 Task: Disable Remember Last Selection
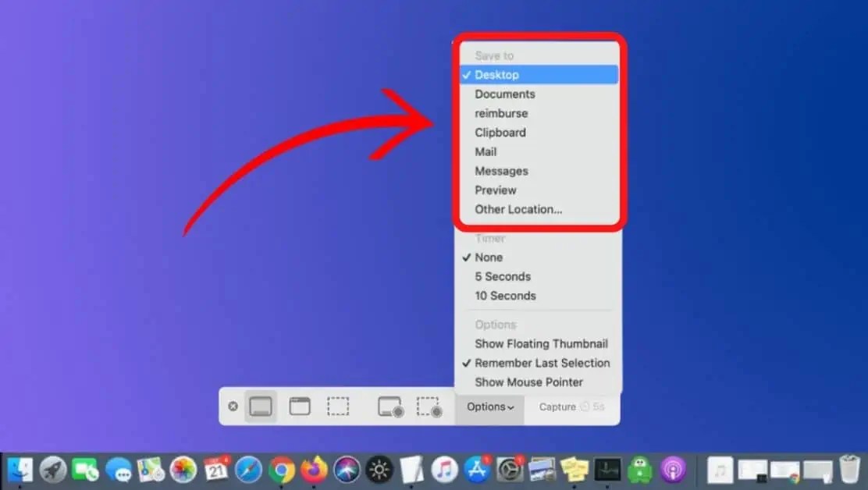[x=542, y=363]
